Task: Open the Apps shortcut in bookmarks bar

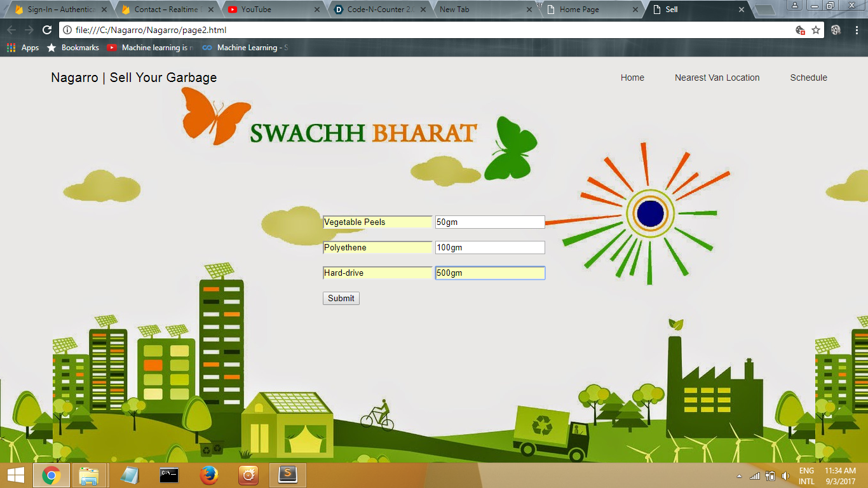Action: (x=23, y=48)
